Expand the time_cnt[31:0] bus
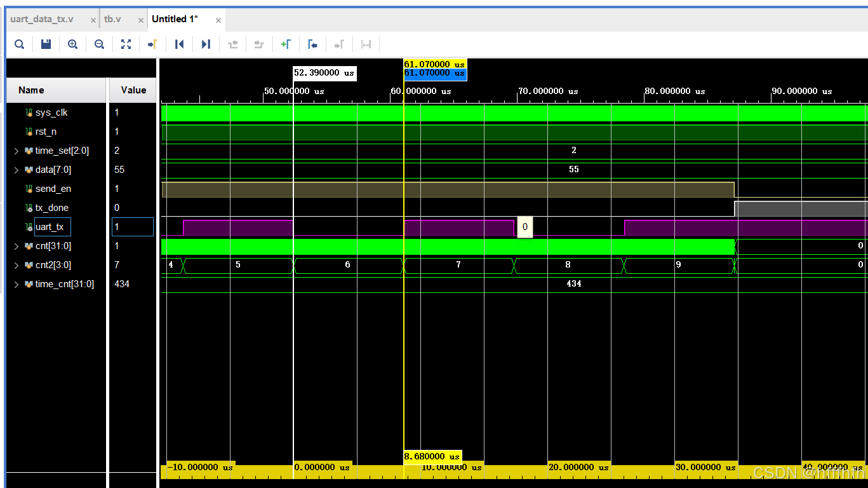This screenshot has width=868, height=488. 17,284
